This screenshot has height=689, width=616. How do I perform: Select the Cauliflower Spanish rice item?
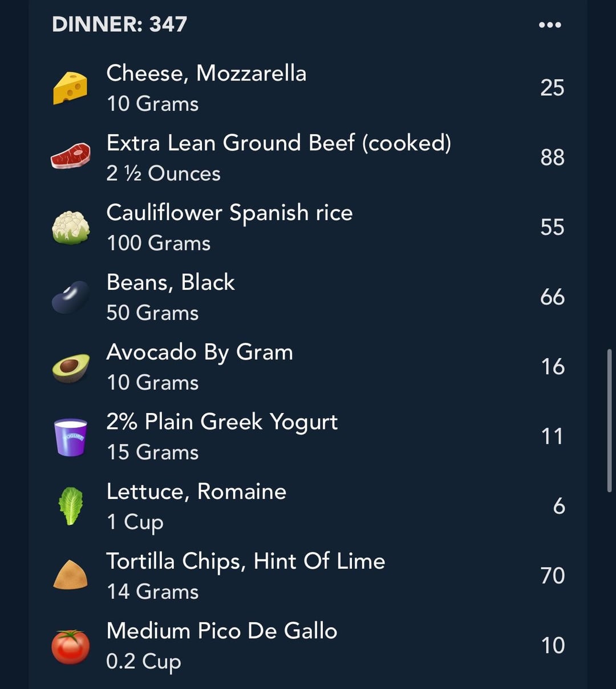[x=308, y=227]
